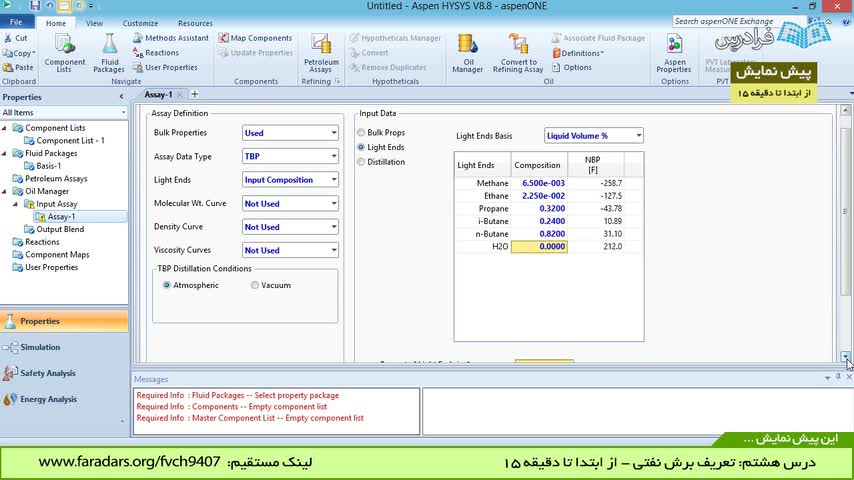The width and height of the screenshot is (854, 480).
Task: Open User Properties in ribbon
Action: pos(165,68)
